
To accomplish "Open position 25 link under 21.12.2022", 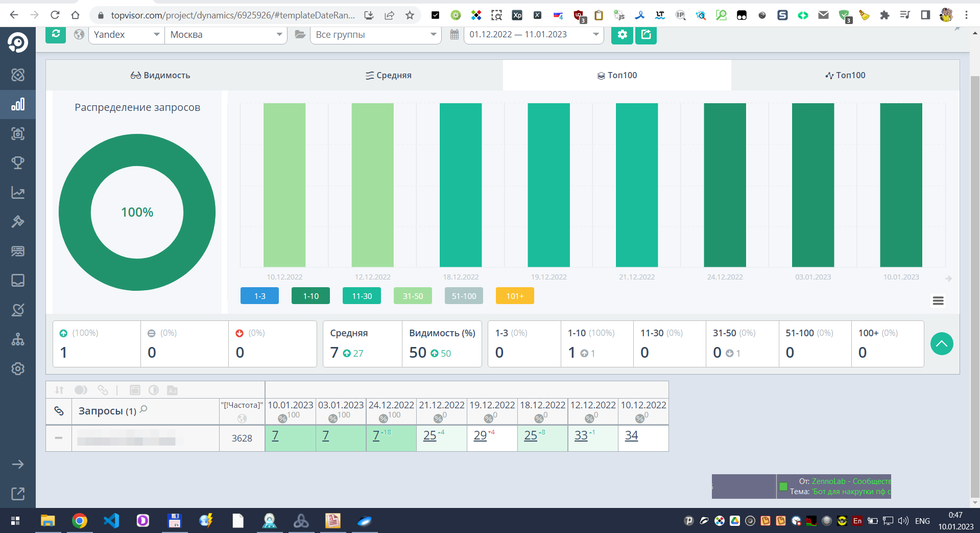I will click(430, 435).
